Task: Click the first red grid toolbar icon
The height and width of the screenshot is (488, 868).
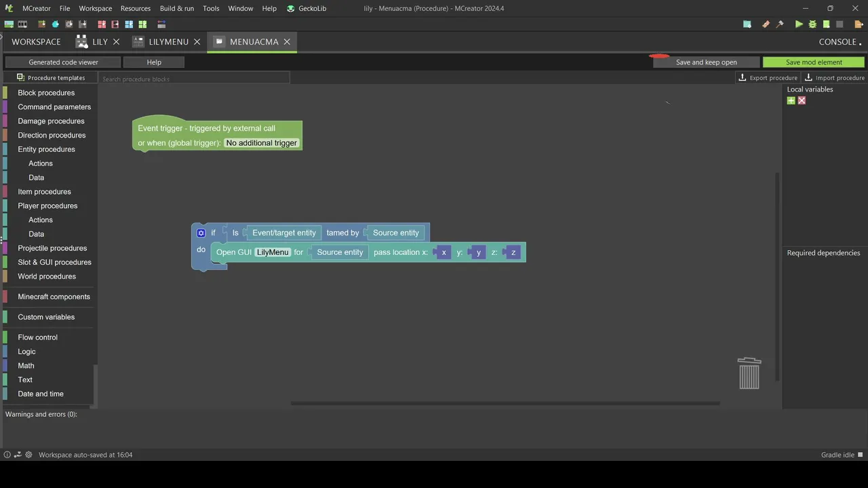Action: [x=102, y=24]
